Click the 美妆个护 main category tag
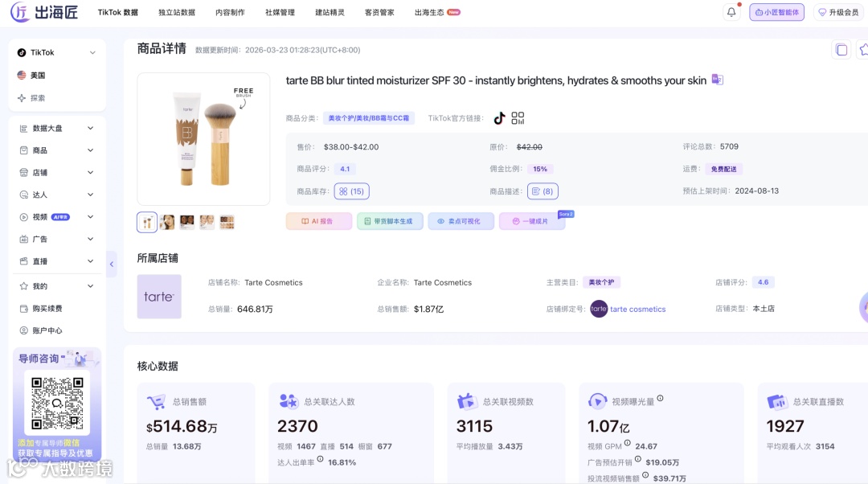This screenshot has height=484, width=868. tap(601, 282)
